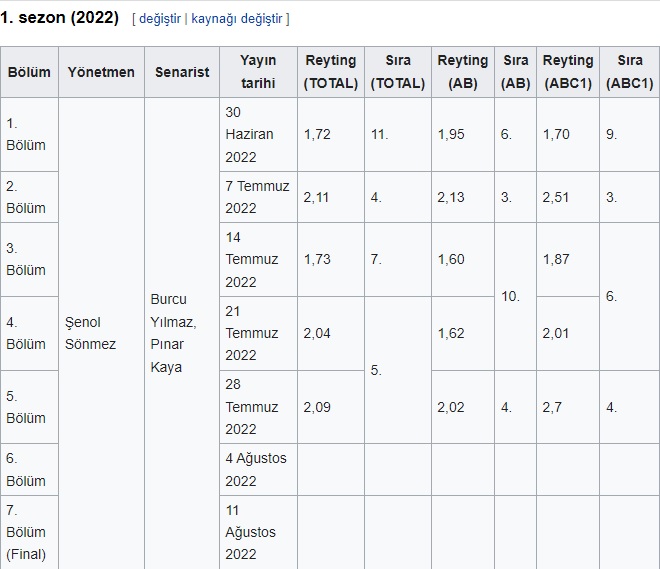660x569 pixels.
Task: Select the "4 Ağustos 2022" date cell
Action: pos(258,469)
